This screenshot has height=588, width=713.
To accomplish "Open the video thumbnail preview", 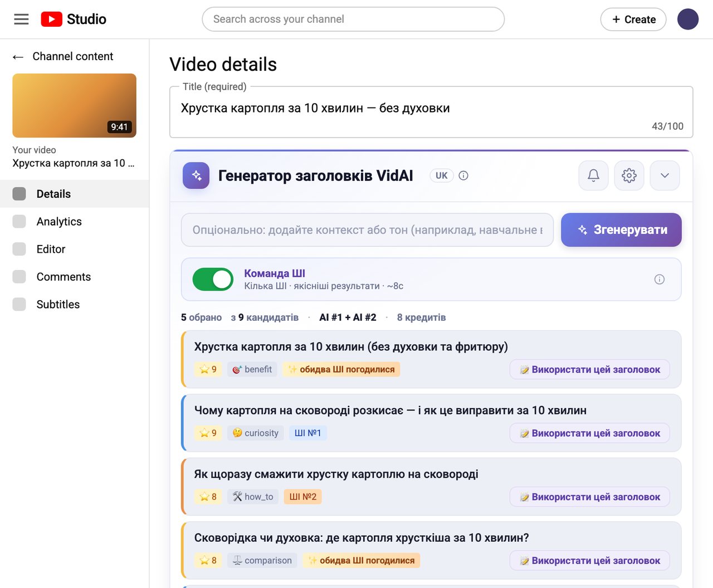I will click(x=75, y=106).
